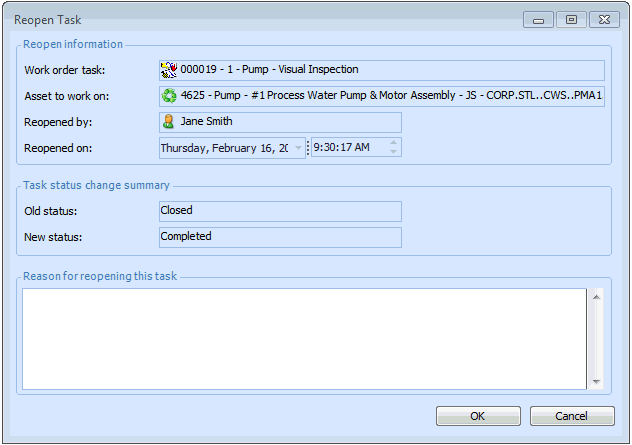
Task: Open the Reopened on date dropdown
Action: click(298, 148)
